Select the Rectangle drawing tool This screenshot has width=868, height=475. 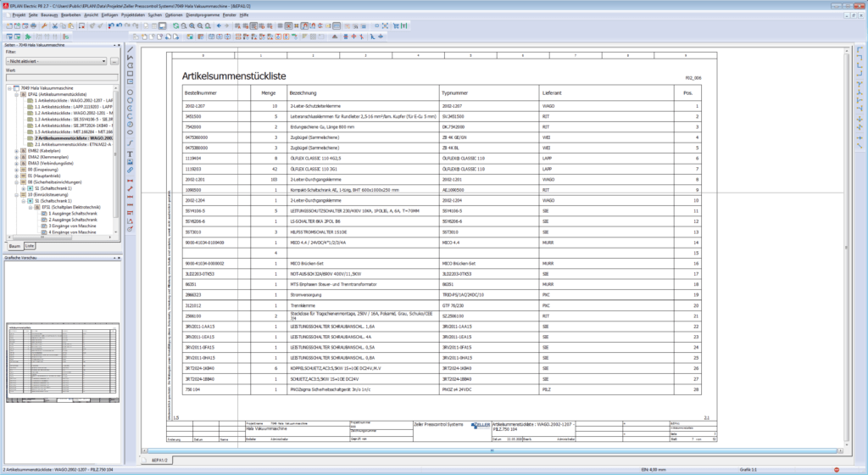131,73
